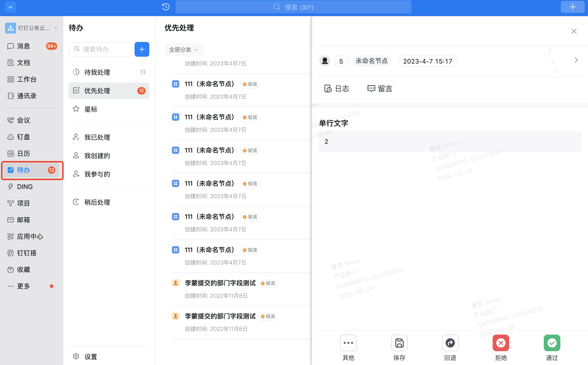Open 会议 in the sidebar
This screenshot has width=588, height=365.
31,120
